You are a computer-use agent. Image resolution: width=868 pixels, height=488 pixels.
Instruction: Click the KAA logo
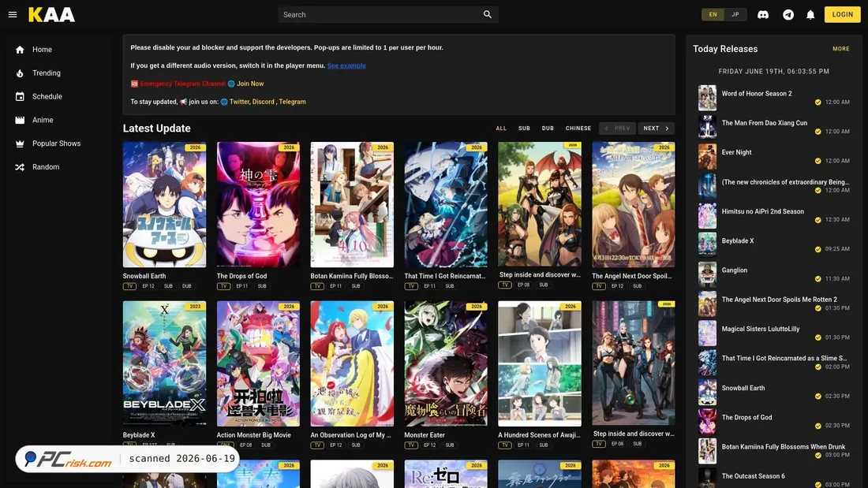coord(51,15)
